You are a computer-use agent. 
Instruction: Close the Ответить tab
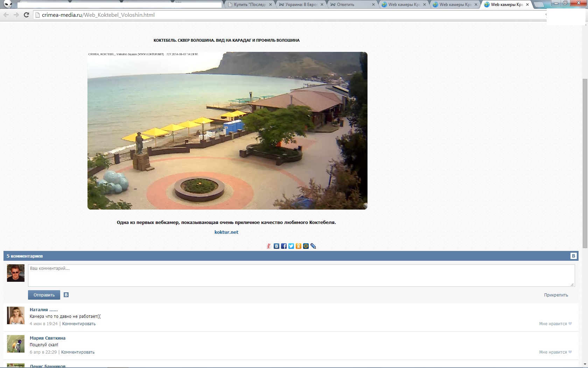click(x=373, y=5)
